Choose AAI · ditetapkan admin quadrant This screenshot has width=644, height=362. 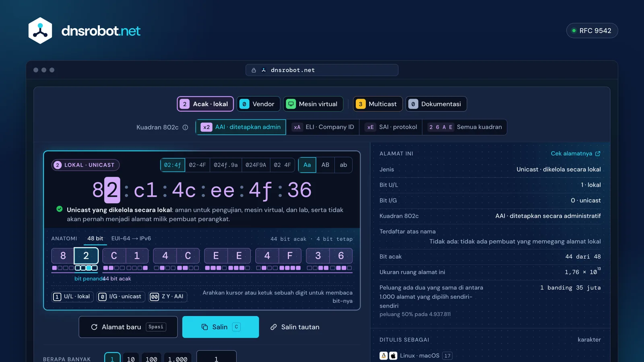[241, 127]
